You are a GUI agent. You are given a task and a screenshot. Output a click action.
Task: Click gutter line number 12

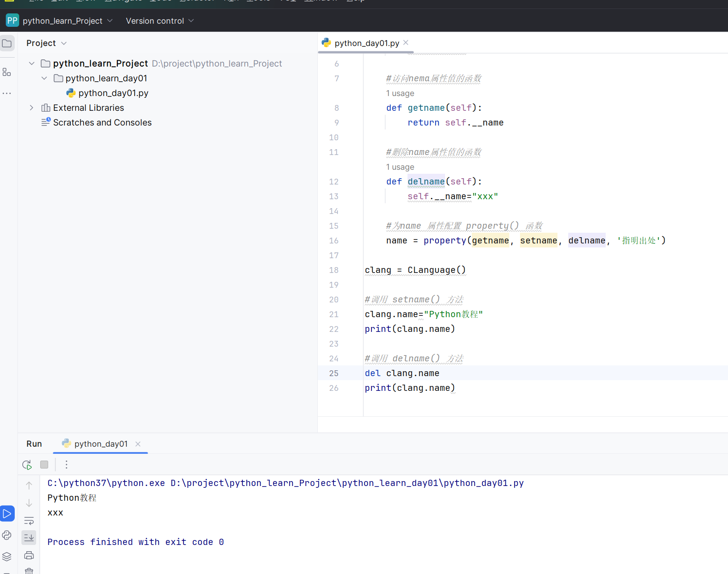click(x=334, y=181)
